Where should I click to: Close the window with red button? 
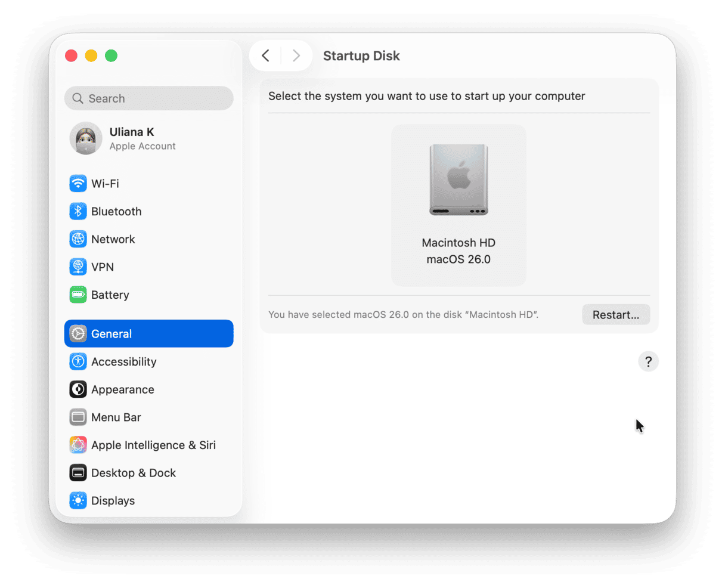pos(71,55)
